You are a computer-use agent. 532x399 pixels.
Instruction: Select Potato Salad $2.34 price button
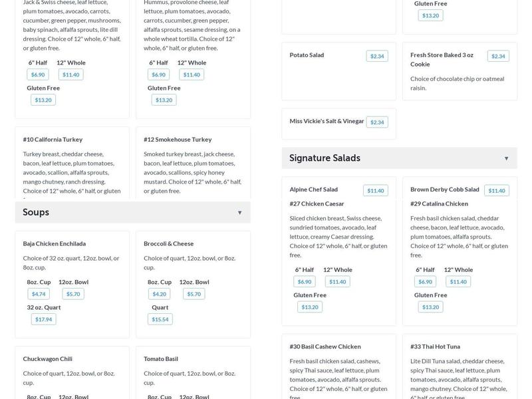377,57
